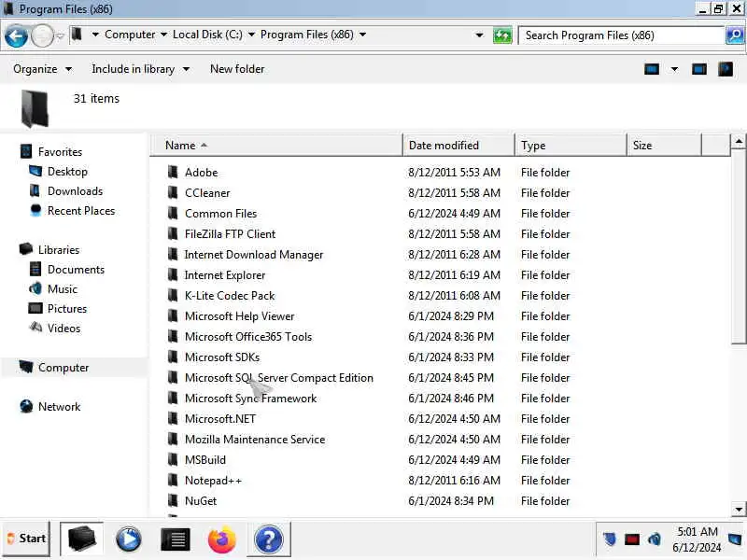Viewport: 747px width, 560px height.
Task: Click the Desktop icon under Favorites
Action: coord(35,171)
